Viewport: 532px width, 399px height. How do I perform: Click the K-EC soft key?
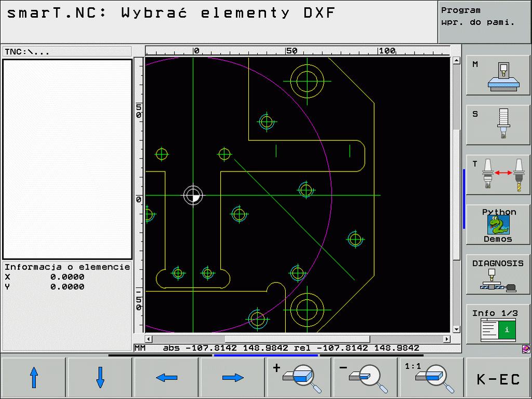[x=498, y=378]
